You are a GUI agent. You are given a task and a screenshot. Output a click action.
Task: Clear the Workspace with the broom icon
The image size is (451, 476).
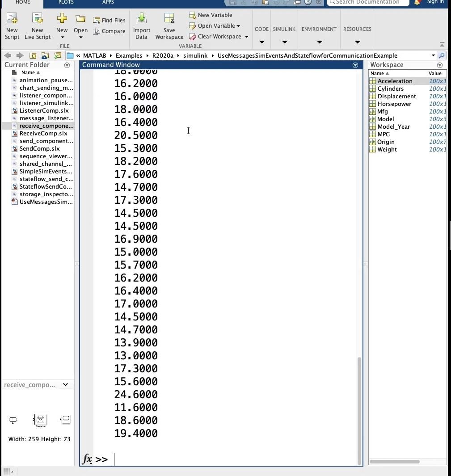point(192,36)
